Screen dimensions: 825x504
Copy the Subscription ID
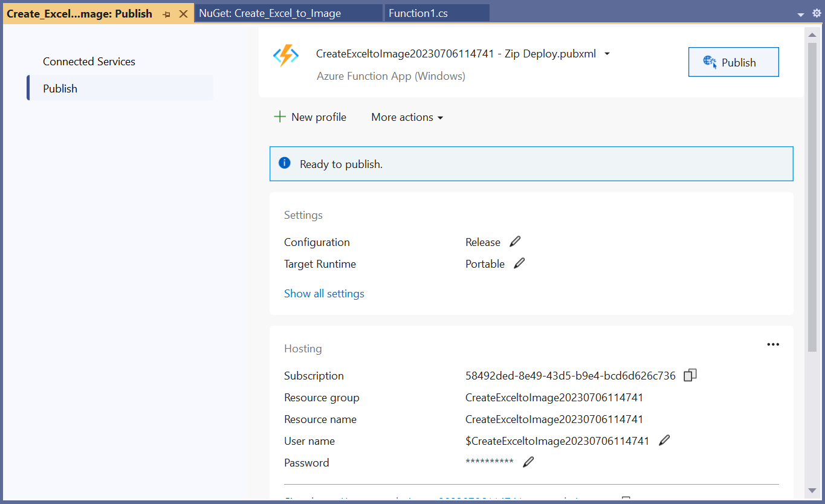coord(690,375)
